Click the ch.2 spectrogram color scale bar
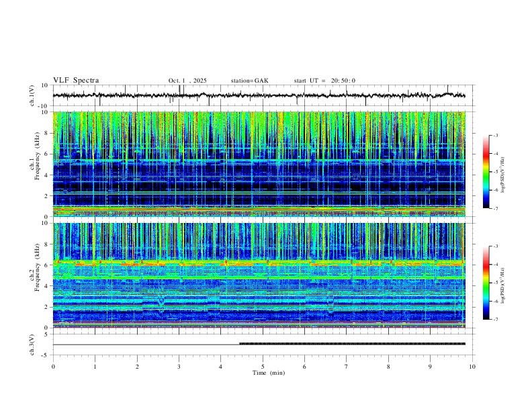The height and width of the screenshot is (411, 532). coord(486,283)
